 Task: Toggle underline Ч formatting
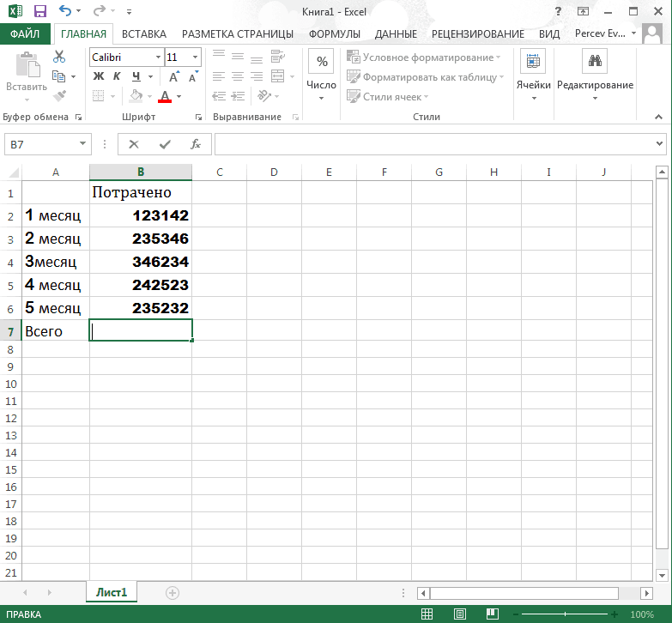tap(136, 76)
